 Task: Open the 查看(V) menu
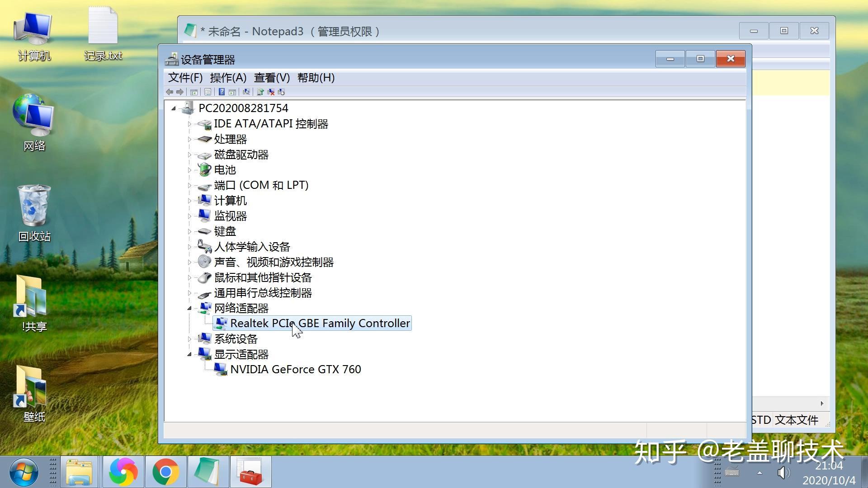click(x=272, y=78)
